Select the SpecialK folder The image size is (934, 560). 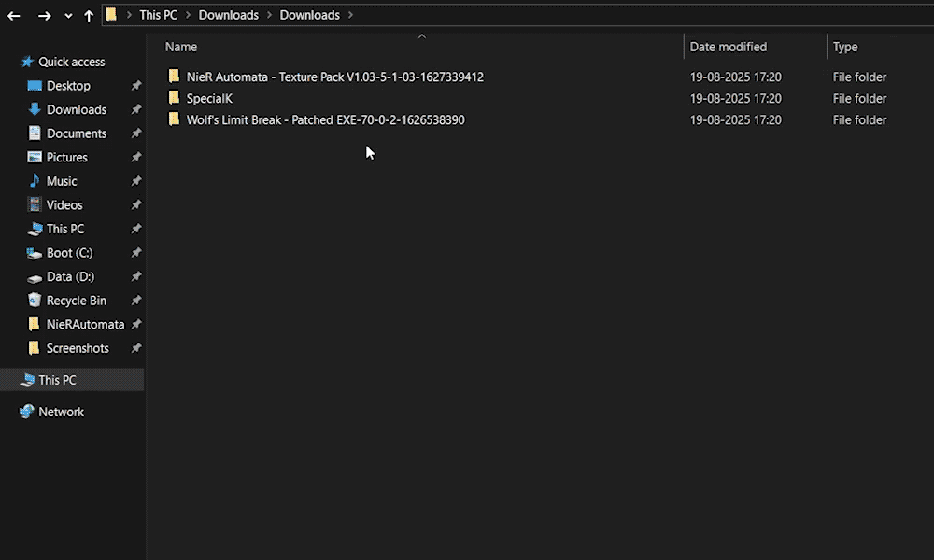click(x=208, y=98)
